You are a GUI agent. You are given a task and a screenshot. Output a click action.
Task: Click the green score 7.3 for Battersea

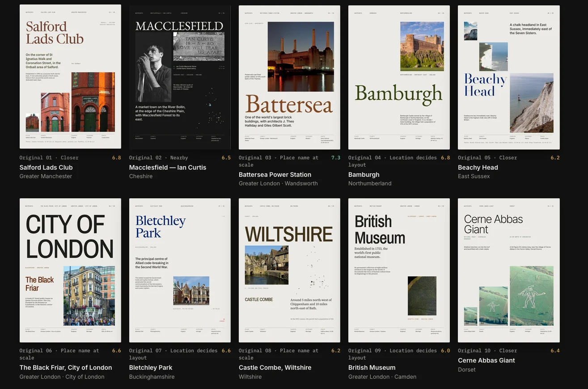tap(336, 158)
